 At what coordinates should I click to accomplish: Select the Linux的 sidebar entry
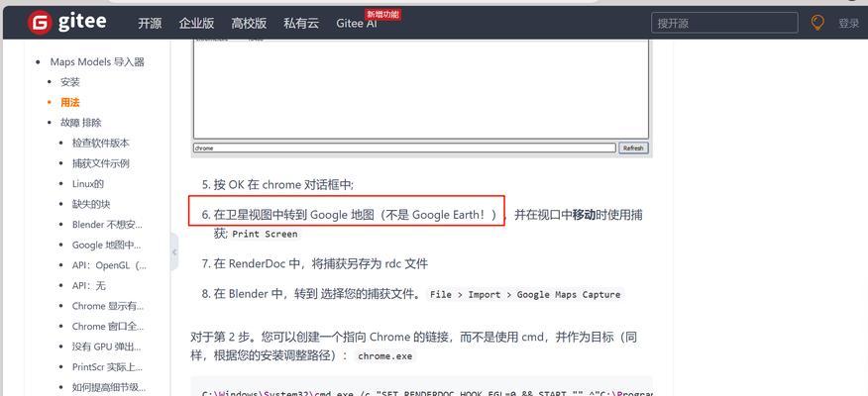[x=88, y=183]
